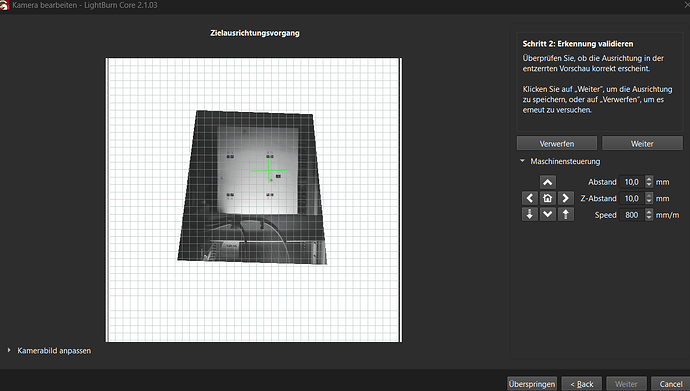Jog the laser head up (Y+)
The height and width of the screenshot is (391, 690).
(x=547, y=182)
